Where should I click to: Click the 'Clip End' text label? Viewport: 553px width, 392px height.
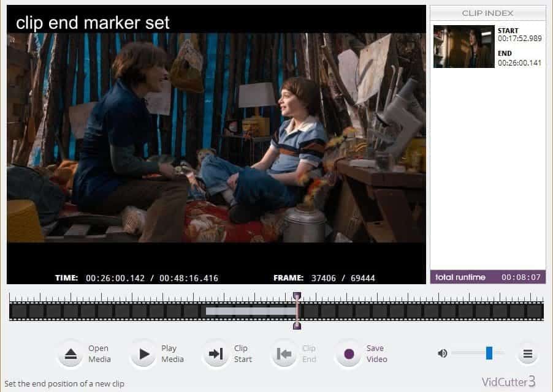309,353
